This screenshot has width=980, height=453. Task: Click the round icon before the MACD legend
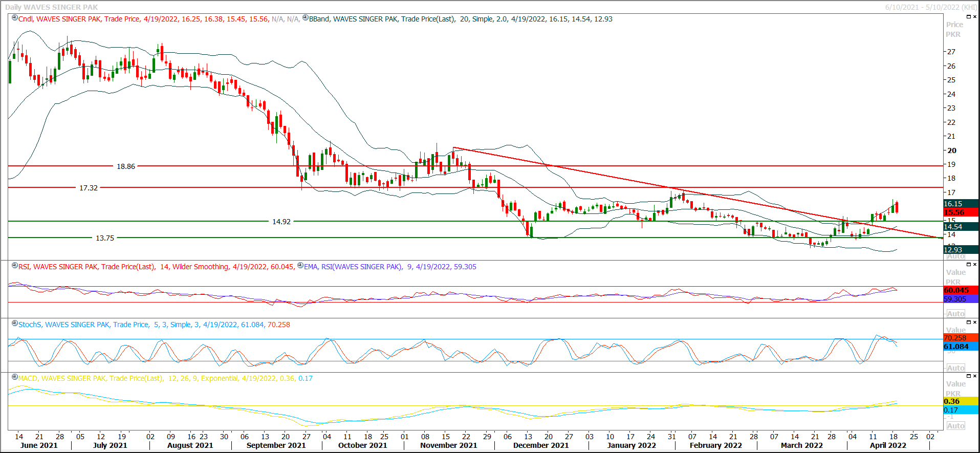[x=15, y=377]
